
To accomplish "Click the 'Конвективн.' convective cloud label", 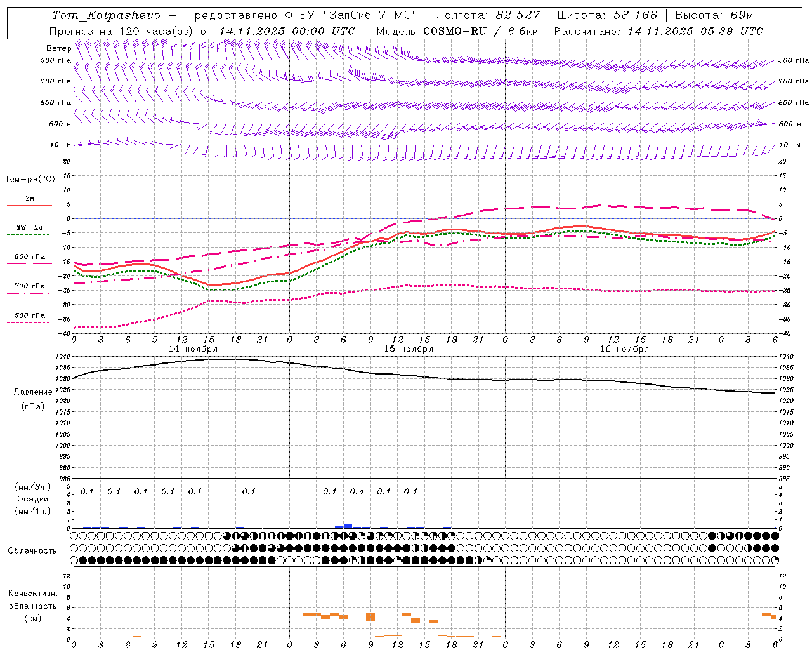I will (x=32, y=594).
